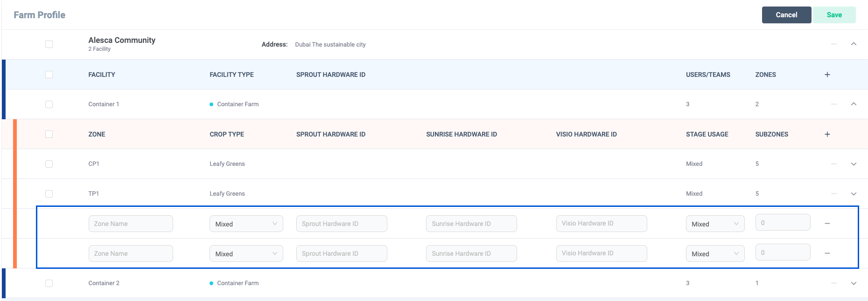Remove second new zone row with minus icon
Image resolution: width=868 pixels, height=301 pixels.
point(827,253)
